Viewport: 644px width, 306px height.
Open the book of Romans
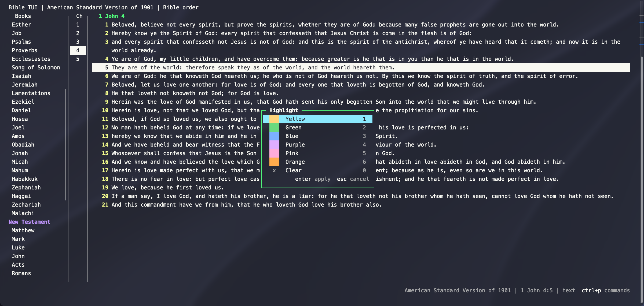[21, 273]
